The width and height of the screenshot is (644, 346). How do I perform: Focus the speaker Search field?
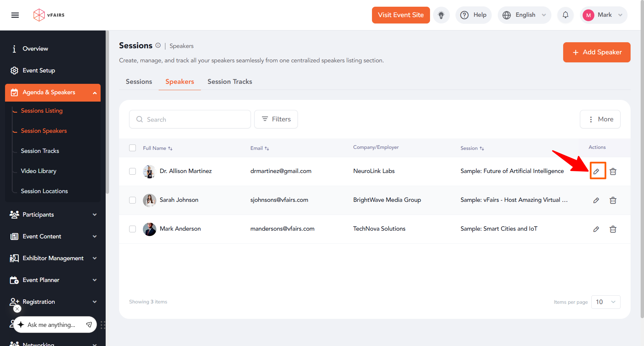click(195, 119)
